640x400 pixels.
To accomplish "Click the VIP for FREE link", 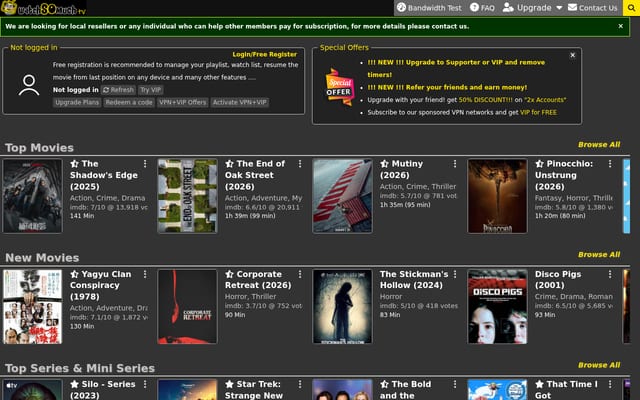I will click(x=538, y=112).
